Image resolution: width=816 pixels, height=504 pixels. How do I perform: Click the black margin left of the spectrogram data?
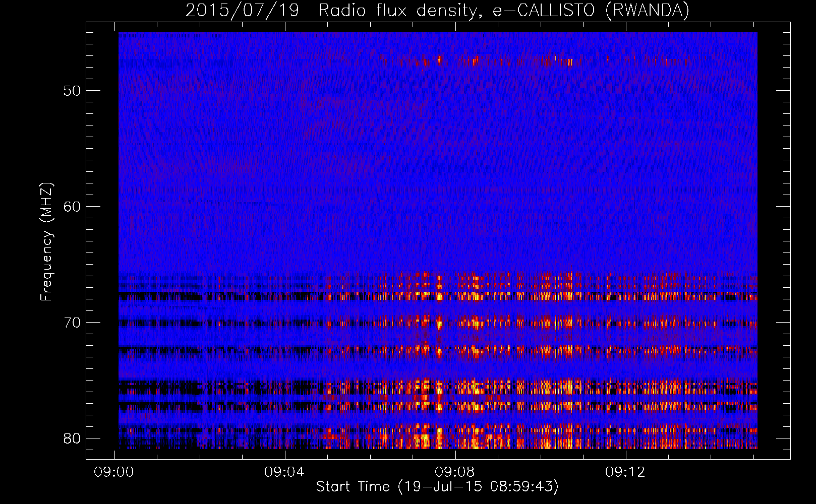tap(102, 240)
